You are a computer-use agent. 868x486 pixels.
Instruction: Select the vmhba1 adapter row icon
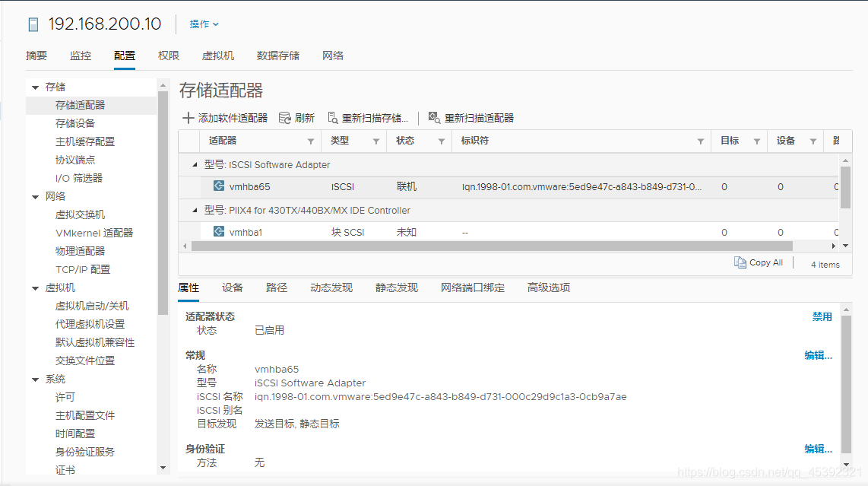[219, 232]
